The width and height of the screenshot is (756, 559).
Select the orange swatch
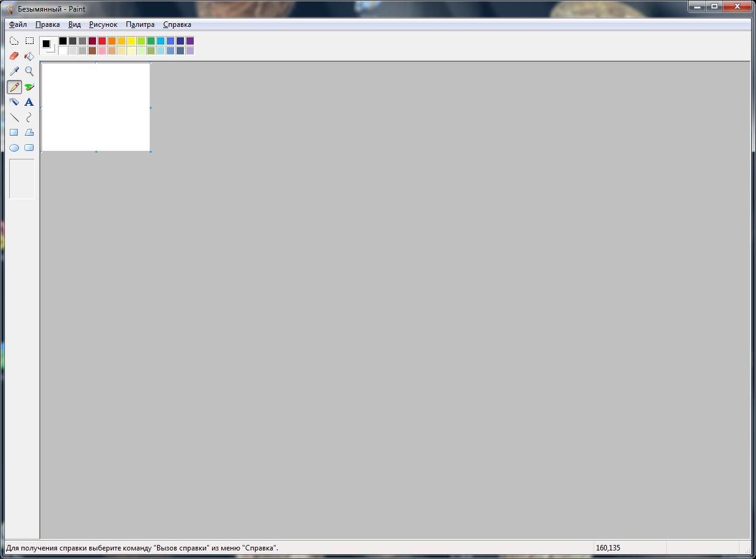point(112,41)
